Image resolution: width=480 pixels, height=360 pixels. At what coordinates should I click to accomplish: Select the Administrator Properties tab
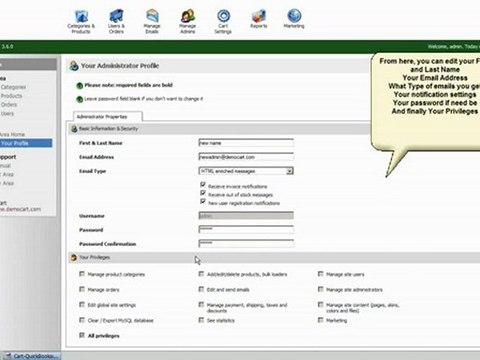click(107, 116)
